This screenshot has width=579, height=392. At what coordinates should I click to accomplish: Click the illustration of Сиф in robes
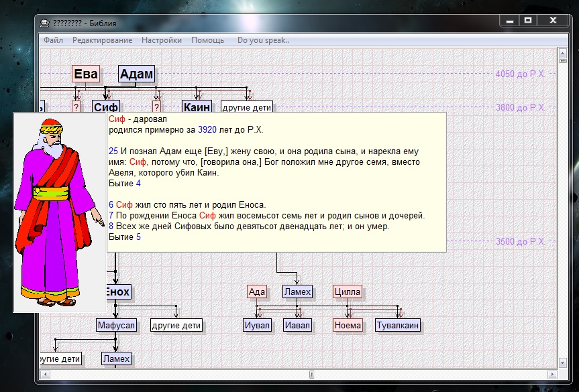pyautogui.click(x=60, y=212)
